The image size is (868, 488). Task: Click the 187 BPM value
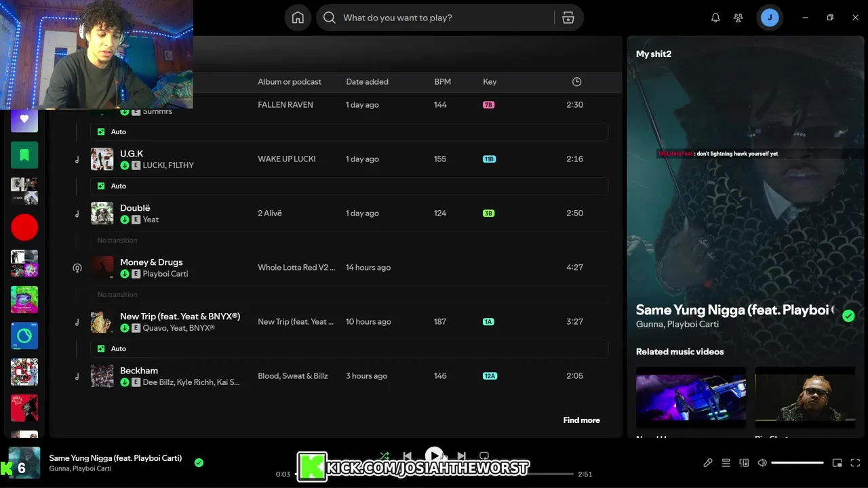pyautogui.click(x=440, y=322)
